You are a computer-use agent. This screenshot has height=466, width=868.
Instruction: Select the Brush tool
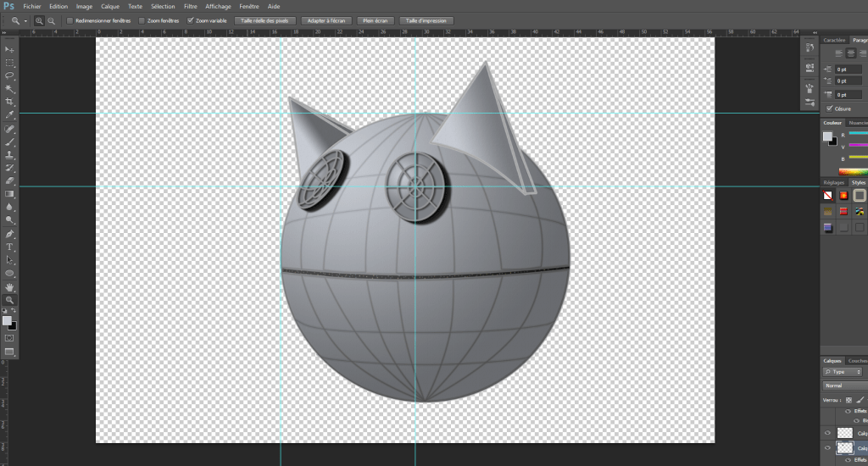[x=10, y=142]
